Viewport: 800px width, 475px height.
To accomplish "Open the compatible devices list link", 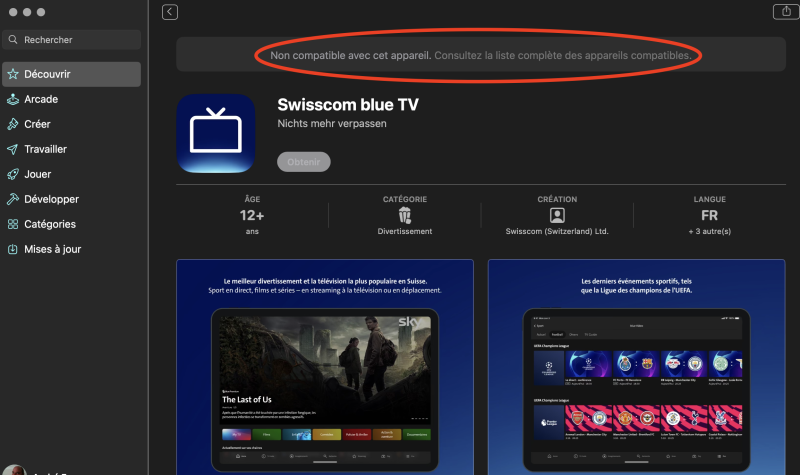I will tap(563, 55).
